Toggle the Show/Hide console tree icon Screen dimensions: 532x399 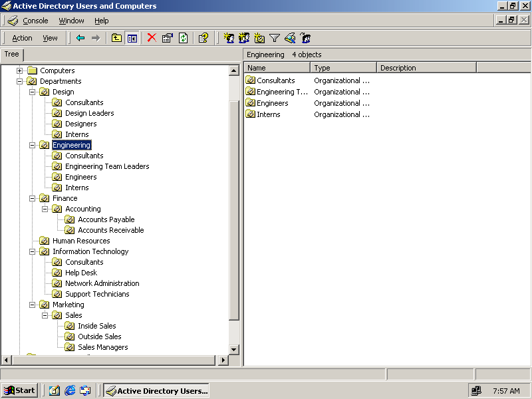132,38
